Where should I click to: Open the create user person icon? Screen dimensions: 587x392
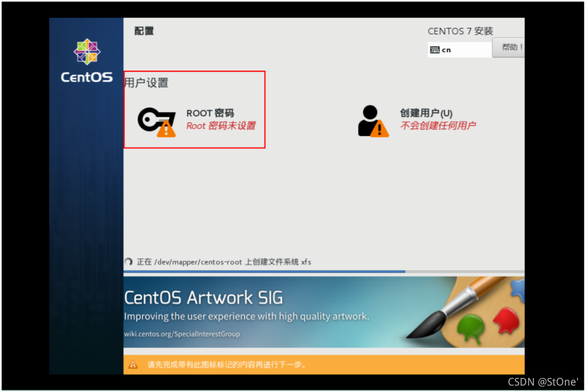[373, 121]
